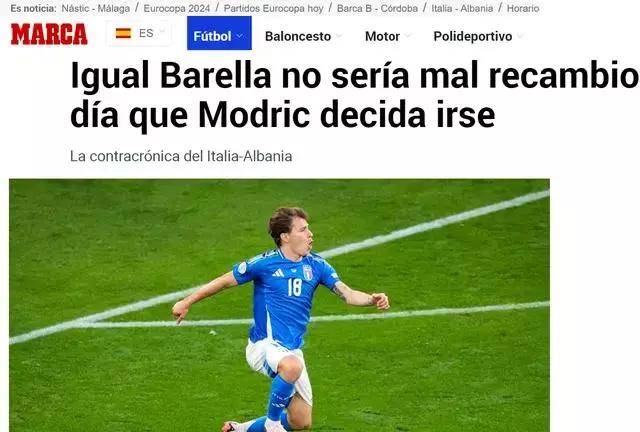Viewport: 640px width, 432px height.
Task: Open the Eurocopa 2024 link
Action: click(177, 8)
